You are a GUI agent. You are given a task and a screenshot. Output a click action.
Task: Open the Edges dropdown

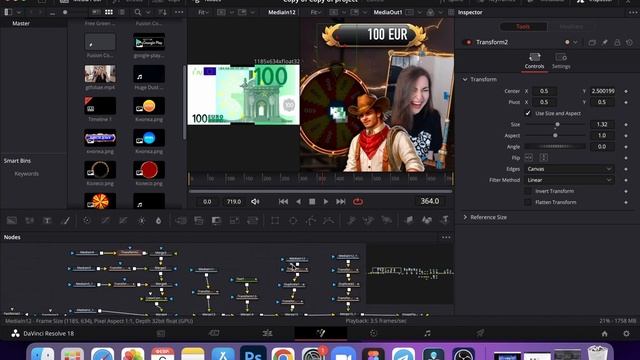(569, 169)
